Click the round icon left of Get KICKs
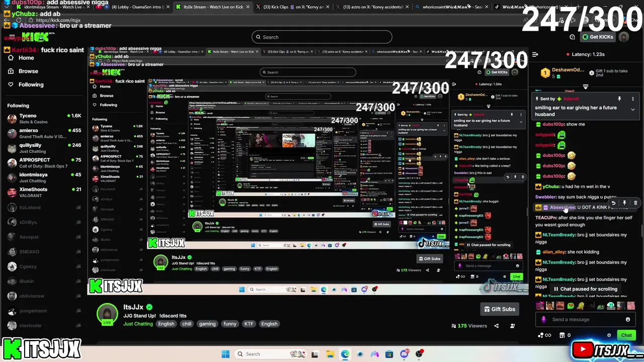Image resolution: width=644 pixels, height=362 pixels. click(572, 37)
